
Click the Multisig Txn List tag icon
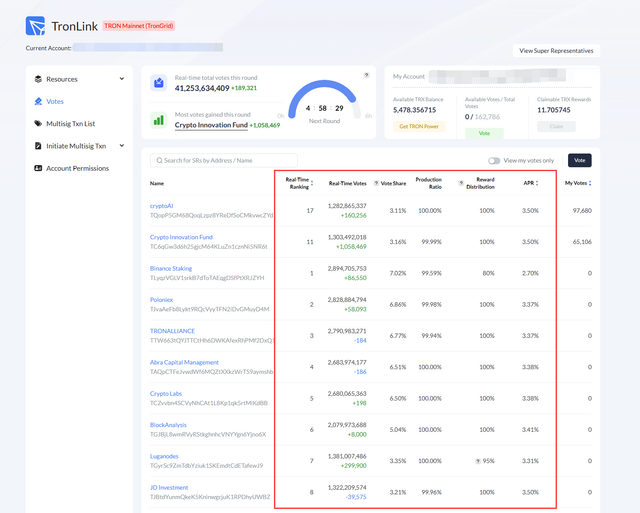coord(38,123)
